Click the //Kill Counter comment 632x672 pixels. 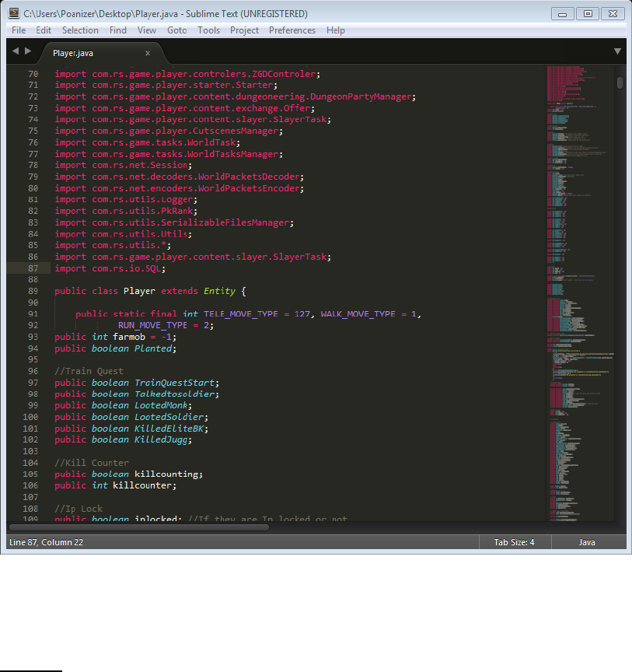pos(92,463)
